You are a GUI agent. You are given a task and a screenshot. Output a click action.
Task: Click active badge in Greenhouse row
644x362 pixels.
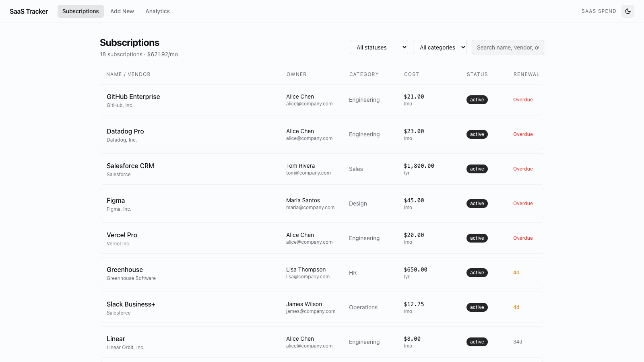click(477, 273)
